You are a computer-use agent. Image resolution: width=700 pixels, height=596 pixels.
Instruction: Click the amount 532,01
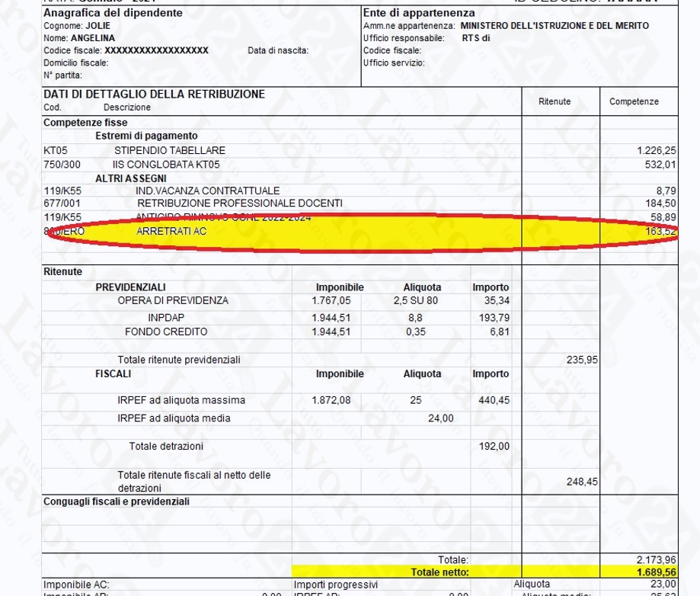(660, 165)
